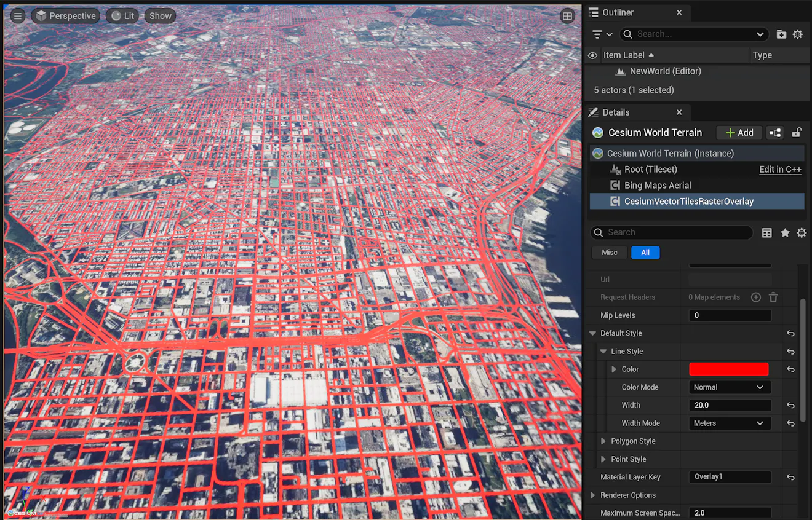Viewport: 812px width, 520px height.
Task: Click the blueprint/hierarchy icon beside Add
Action: [x=775, y=133]
